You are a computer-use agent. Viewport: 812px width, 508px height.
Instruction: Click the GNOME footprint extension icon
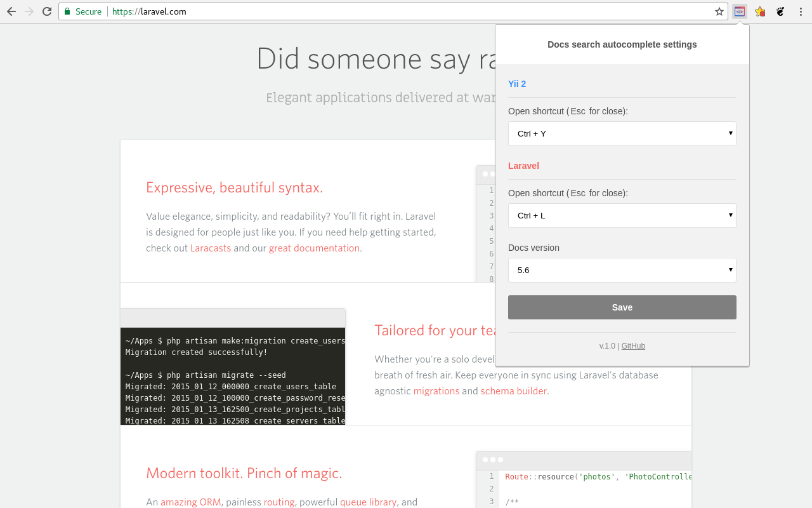[x=779, y=11]
